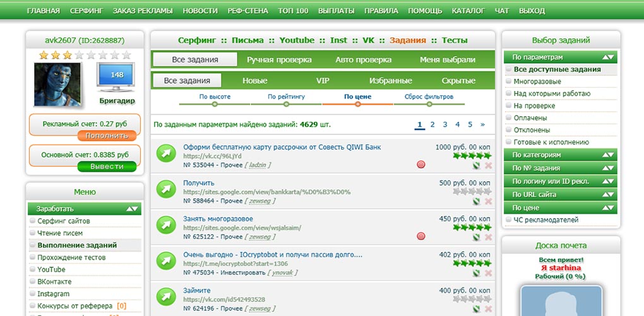This screenshot has width=644, height=316.
Task: Open the green arrow for task № 624196
Action: click(x=166, y=296)
